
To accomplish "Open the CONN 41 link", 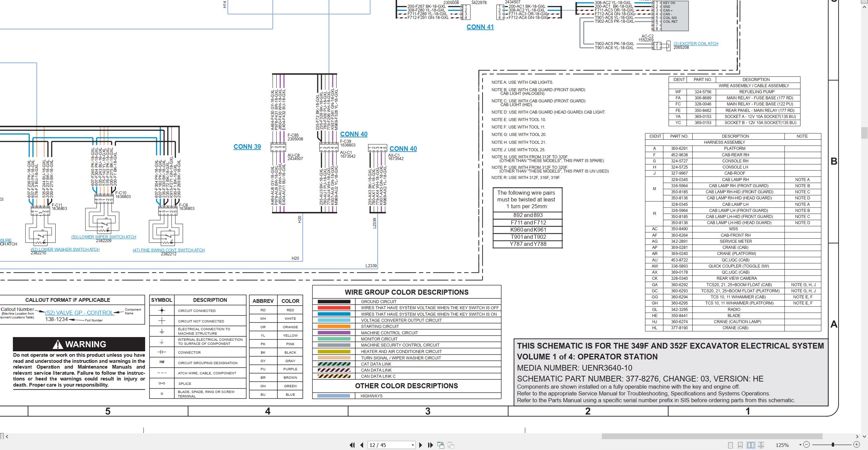I will coord(480,27).
